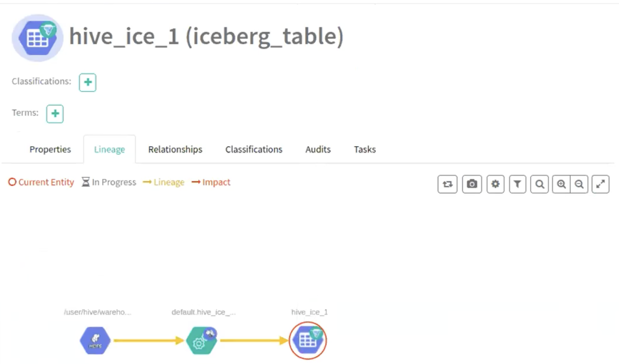Add a term with plus button
619x364 pixels.
[55, 114]
